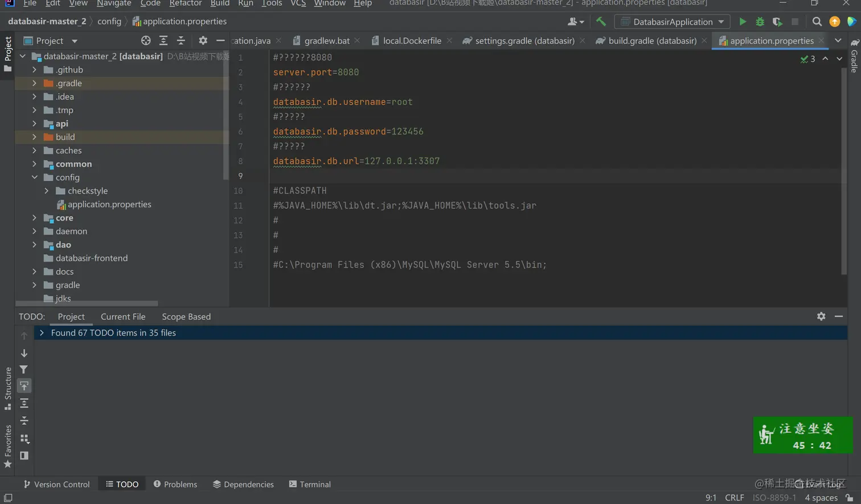Open Project panel gear settings
This screenshot has height=504, width=861.
point(203,40)
